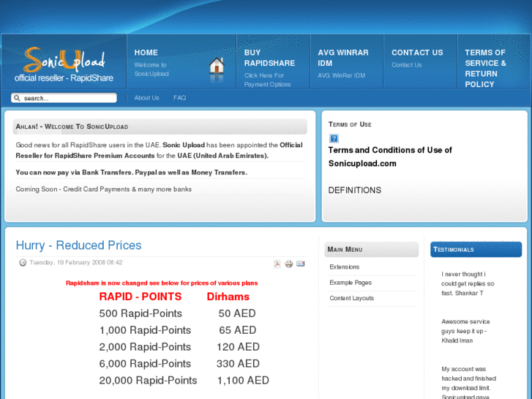Click the Coming Soon - Credit Card Payments line

coord(103,189)
